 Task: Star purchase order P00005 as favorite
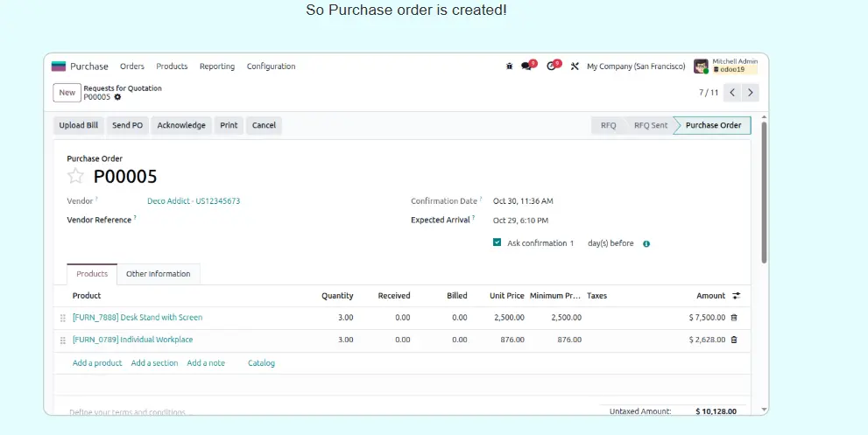click(x=76, y=177)
